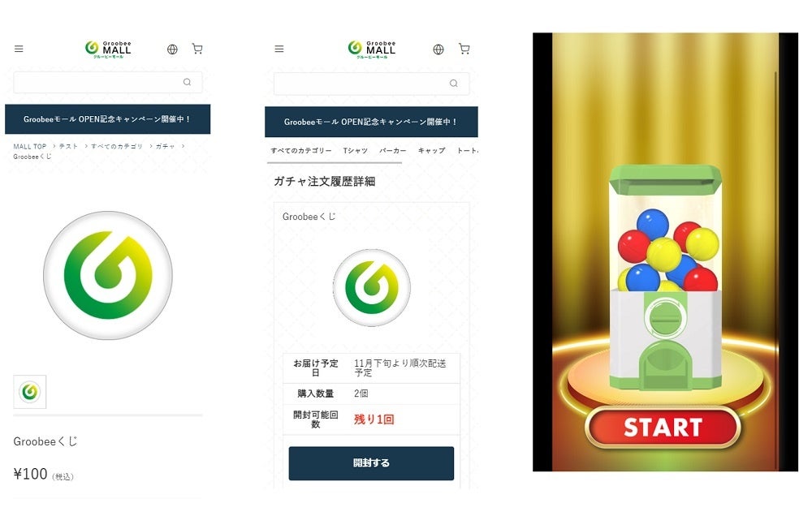Select パーカー category tab

pos(392,151)
